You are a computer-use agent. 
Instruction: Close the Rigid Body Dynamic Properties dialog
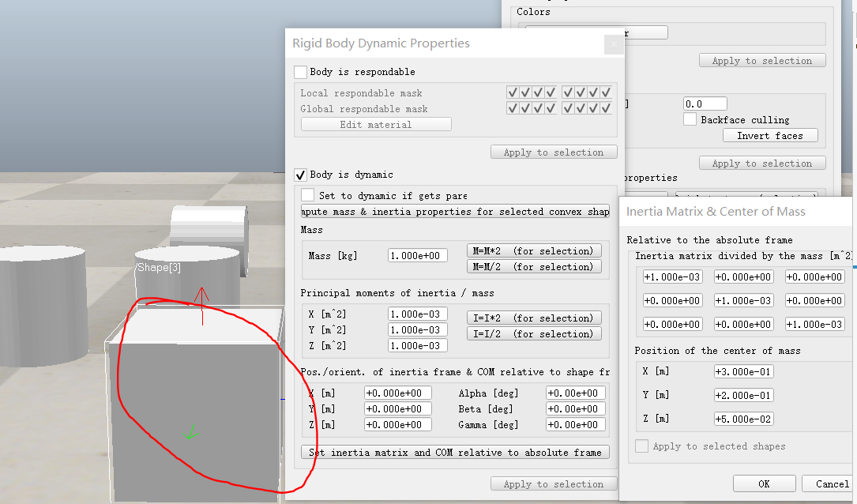click(x=613, y=45)
